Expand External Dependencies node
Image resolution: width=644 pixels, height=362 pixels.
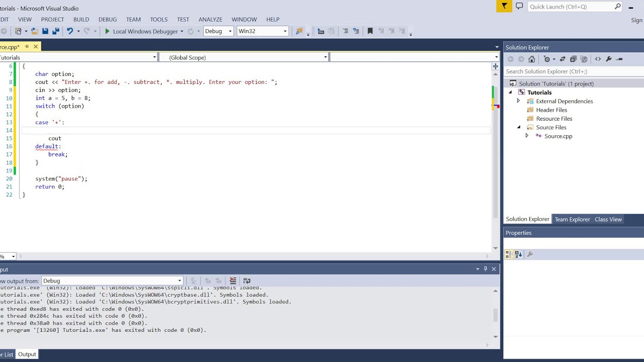click(x=518, y=101)
